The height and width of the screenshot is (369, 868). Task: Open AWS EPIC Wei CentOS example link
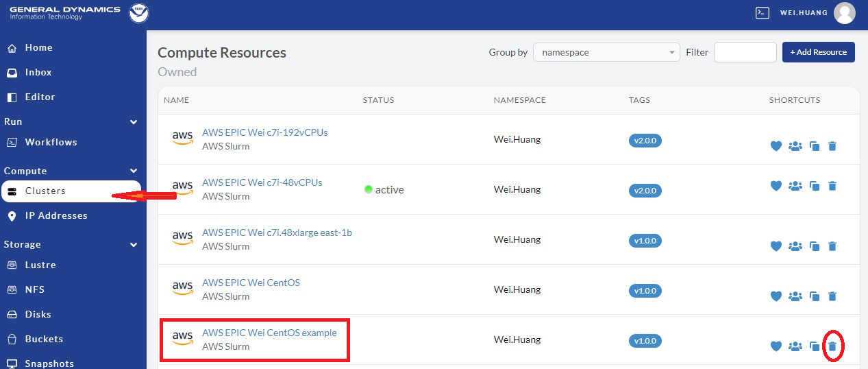(x=269, y=333)
